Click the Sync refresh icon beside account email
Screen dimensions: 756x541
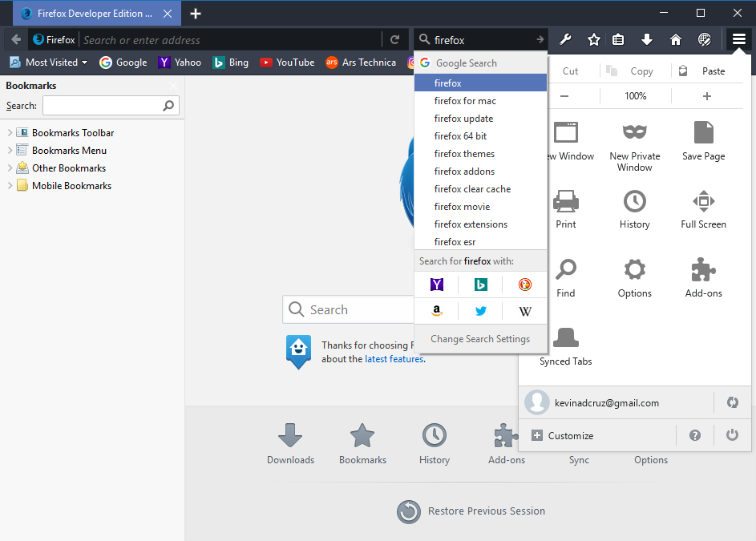pos(732,402)
